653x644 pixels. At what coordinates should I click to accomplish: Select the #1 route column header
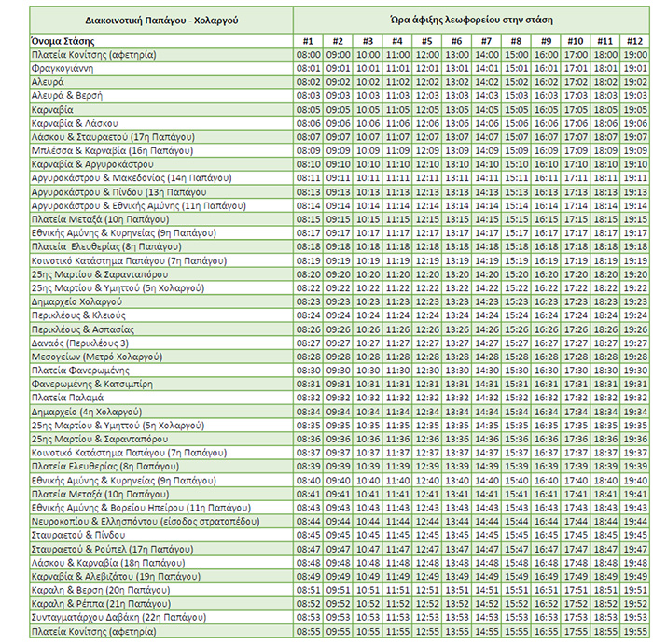(x=308, y=41)
